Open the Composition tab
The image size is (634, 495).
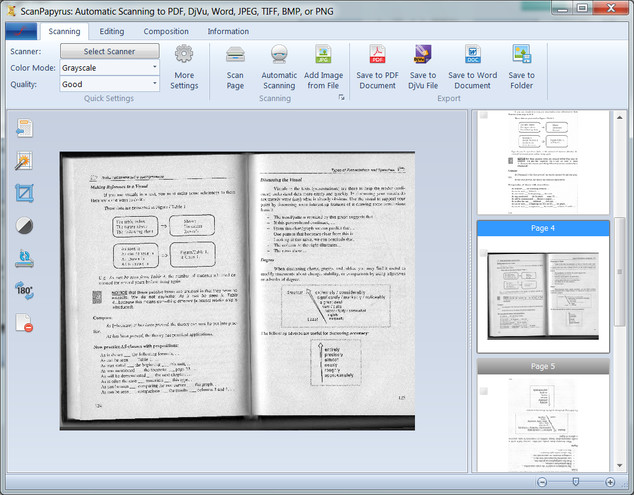tap(166, 31)
